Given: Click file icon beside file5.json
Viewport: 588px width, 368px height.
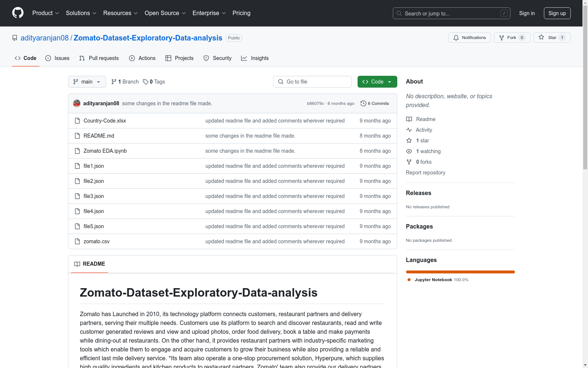Looking at the screenshot, I should click(77, 226).
